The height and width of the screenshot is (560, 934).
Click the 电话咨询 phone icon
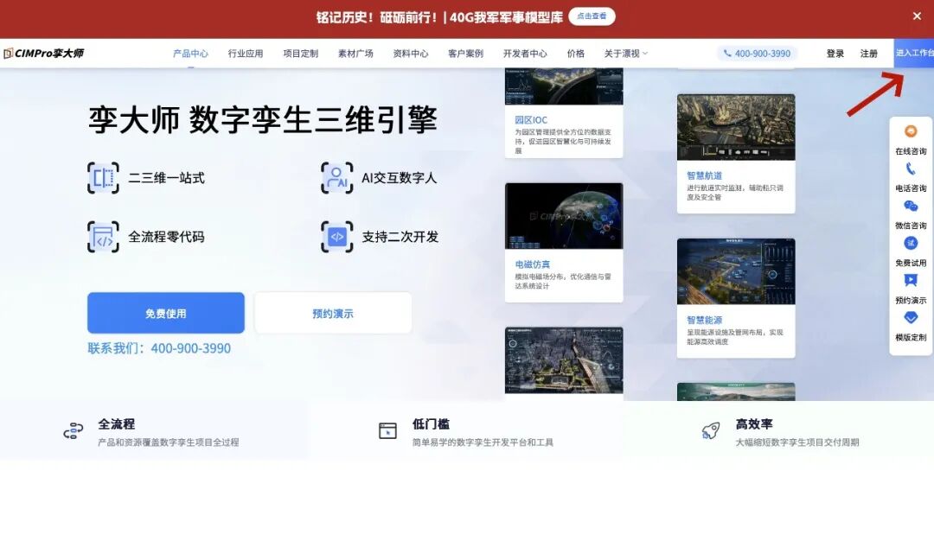[911, 169]
